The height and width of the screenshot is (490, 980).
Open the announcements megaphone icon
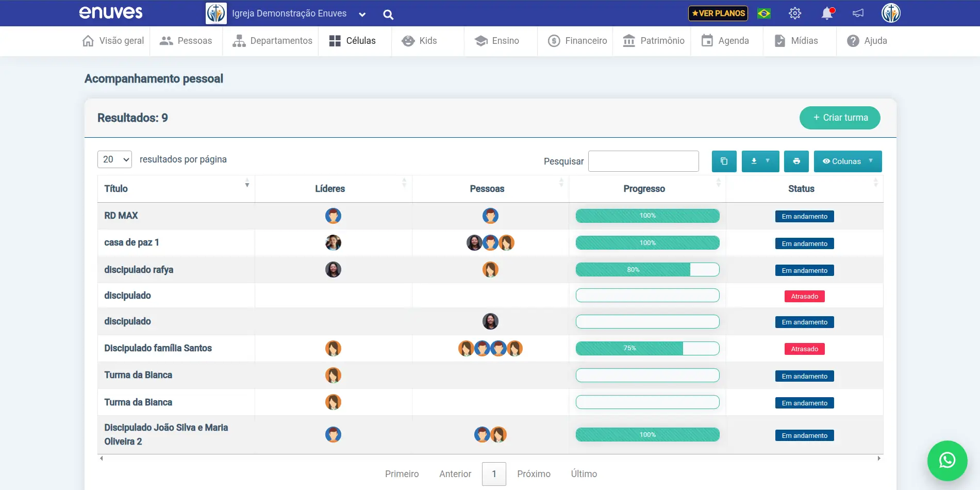coord(858,13)
